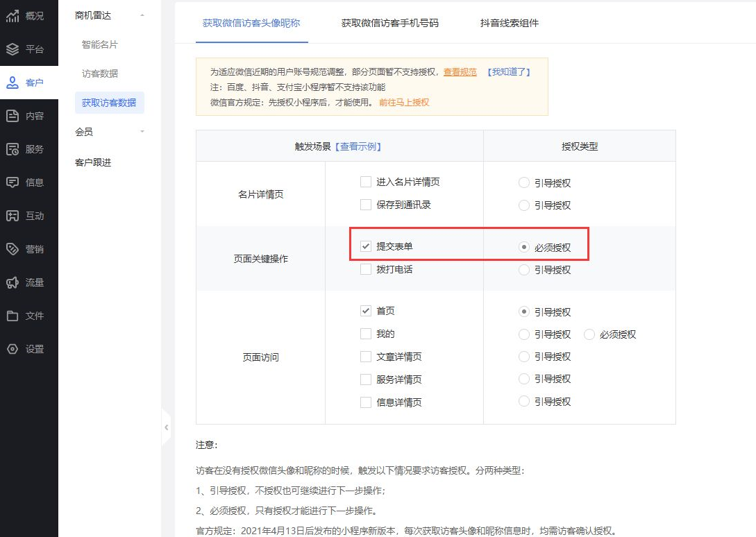Open the 营销 tag icon
The width and height of the screenshot is (756, 537).
(12, 249)
